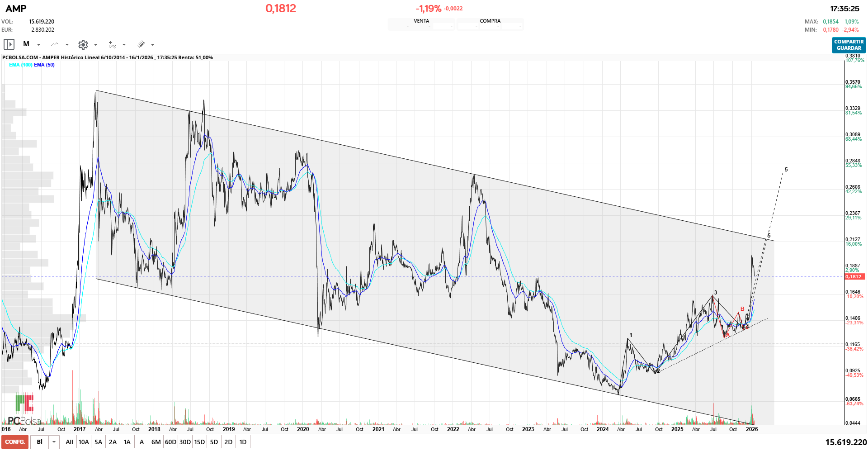Viewport: 868px width, 451px height.
Task: Click the VENTA header label
Action: (x=422, y=20)
